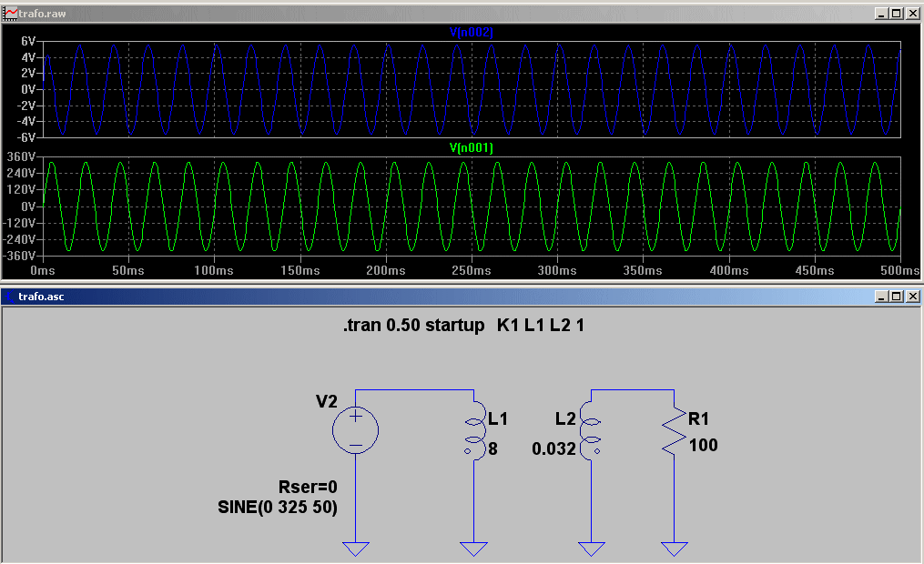Image resolution: width=924 pixels, height=564 pixels.
Task: Select the L1 inductor symbol
Action: pyautogui.click(x=475, y=430)
